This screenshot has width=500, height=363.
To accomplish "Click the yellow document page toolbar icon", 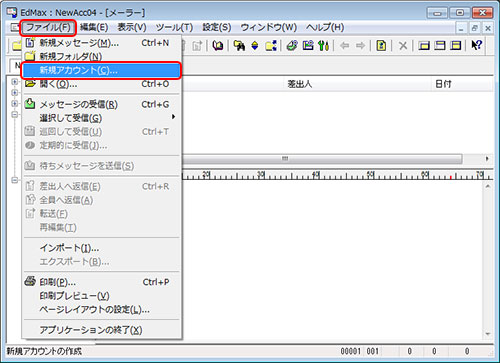I will pyautogui.click(x=381, y=46).
